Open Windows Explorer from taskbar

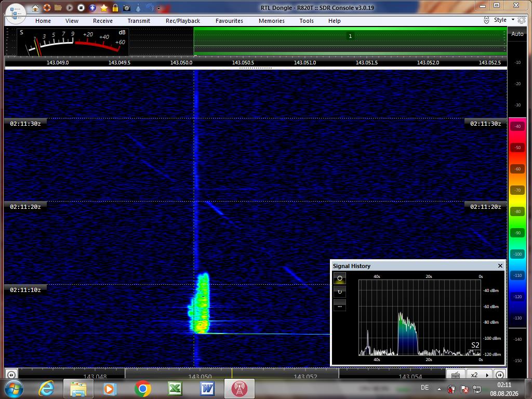(x=78, y=389)
